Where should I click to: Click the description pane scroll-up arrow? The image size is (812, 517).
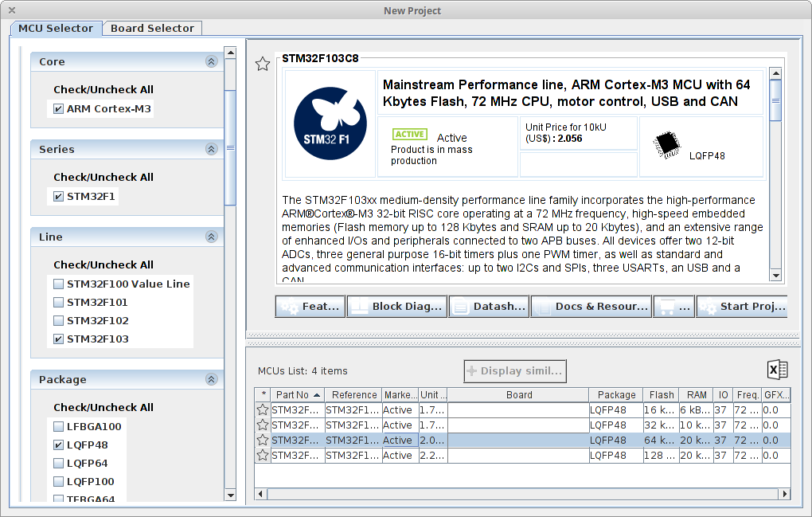775,73
